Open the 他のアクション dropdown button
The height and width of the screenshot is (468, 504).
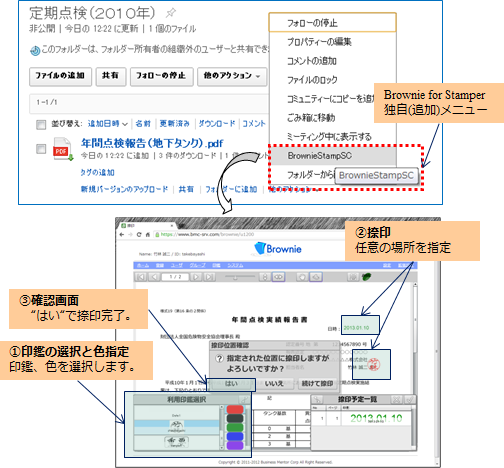(232, 76)
